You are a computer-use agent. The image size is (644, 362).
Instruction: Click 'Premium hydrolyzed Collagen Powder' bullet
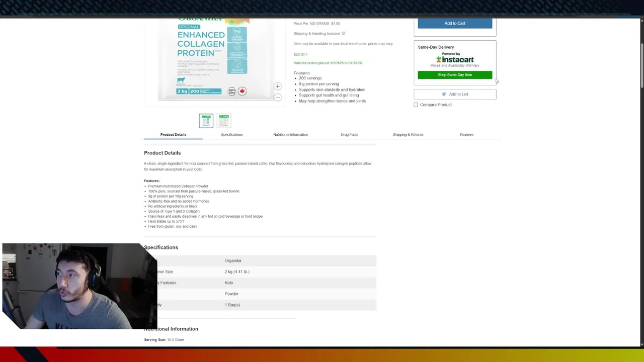178,186
